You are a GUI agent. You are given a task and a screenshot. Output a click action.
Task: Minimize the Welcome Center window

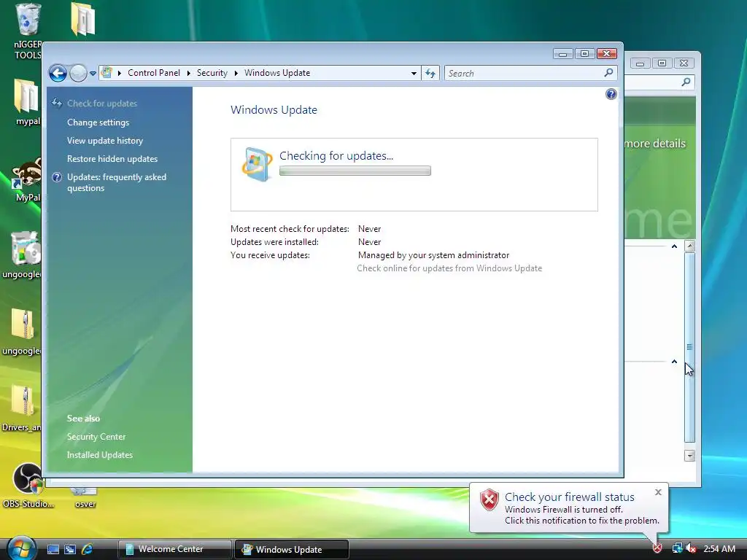coord(640,63)
